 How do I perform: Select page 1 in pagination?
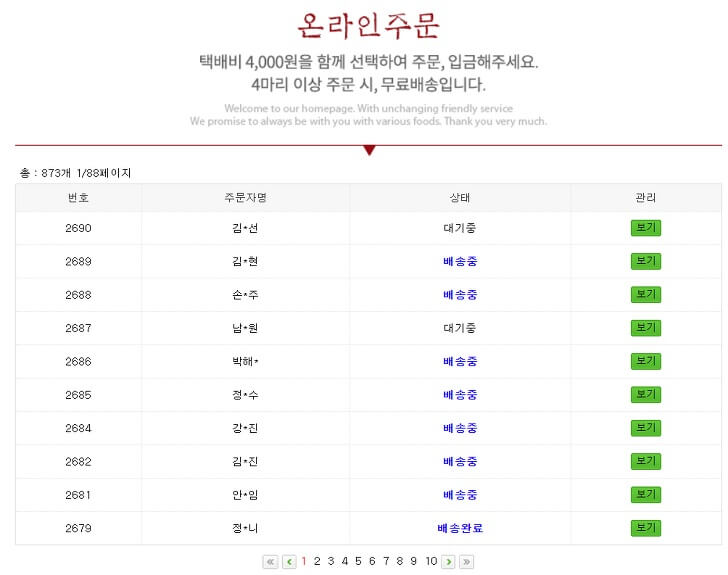304,562
